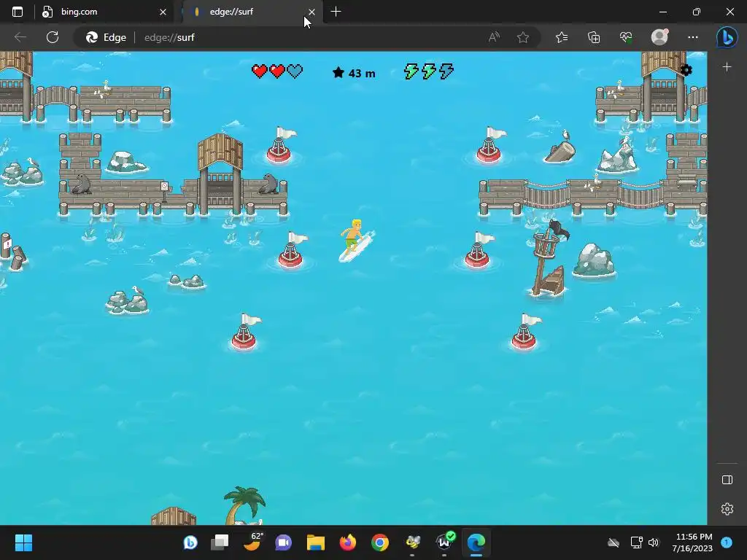Viewport: 747px width, 560px height.
Task: Open the notification badge icon
Action: click(x=727, y=542)
